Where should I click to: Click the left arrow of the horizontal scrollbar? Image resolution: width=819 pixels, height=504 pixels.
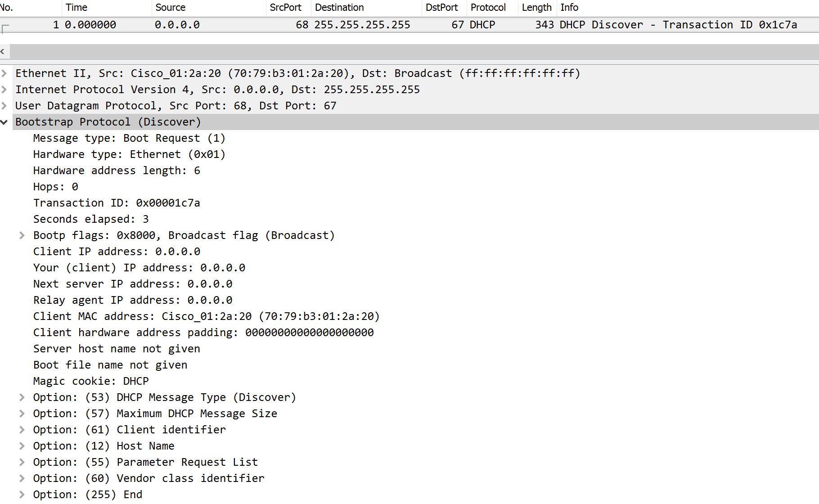coord(3,51)
